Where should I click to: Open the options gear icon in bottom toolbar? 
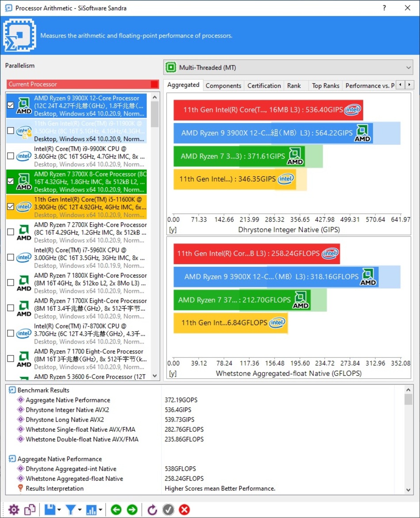(x=14, y=510)
